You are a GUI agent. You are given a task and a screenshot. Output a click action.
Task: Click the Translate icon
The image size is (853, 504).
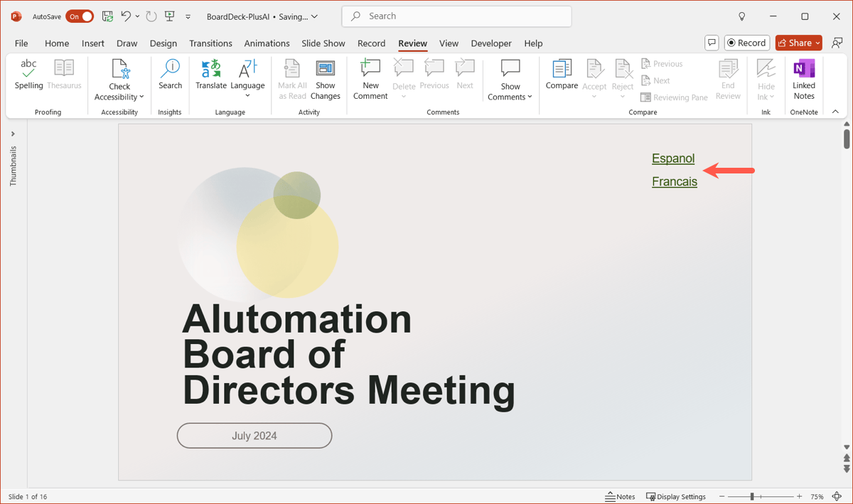pyautogui.click(x=211, y=69)
